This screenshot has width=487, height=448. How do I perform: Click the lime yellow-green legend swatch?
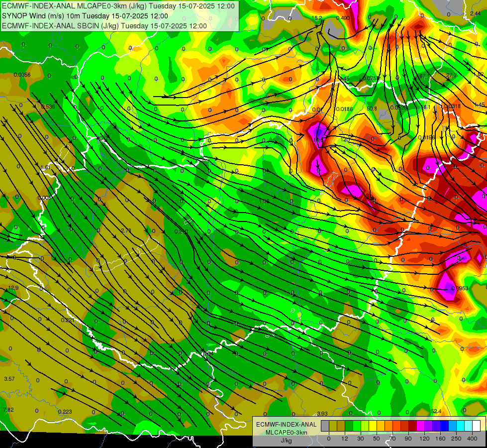click(x=365, y=426)
